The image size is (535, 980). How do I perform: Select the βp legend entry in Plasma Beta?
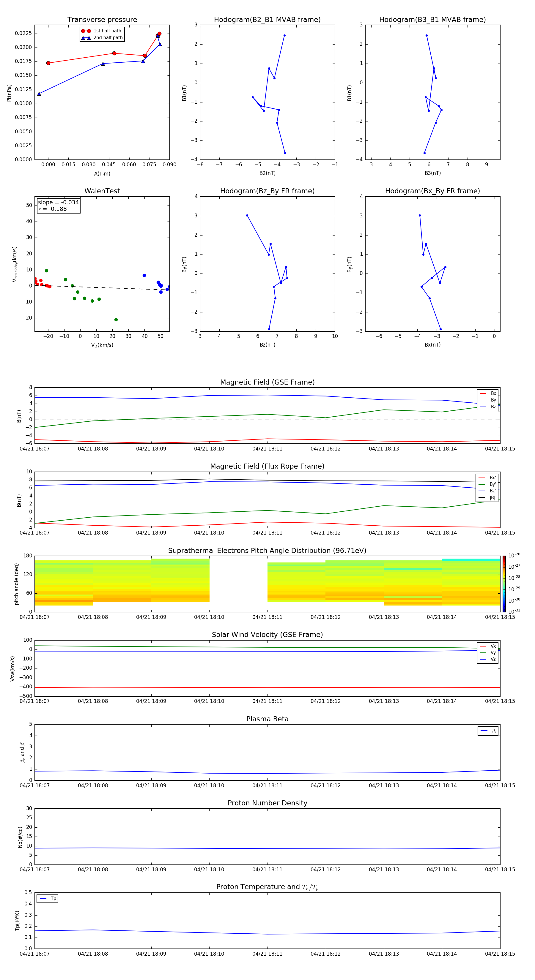[488, 731]
